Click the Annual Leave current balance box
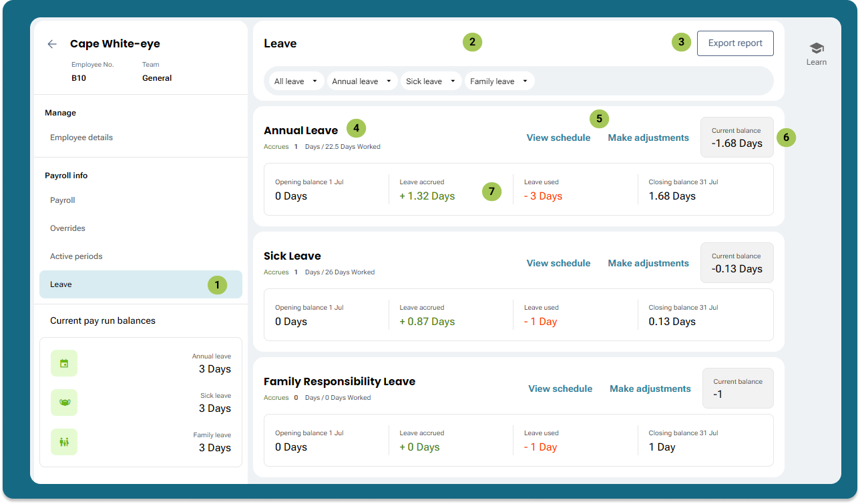860x504 pixels. click(736, 138)
